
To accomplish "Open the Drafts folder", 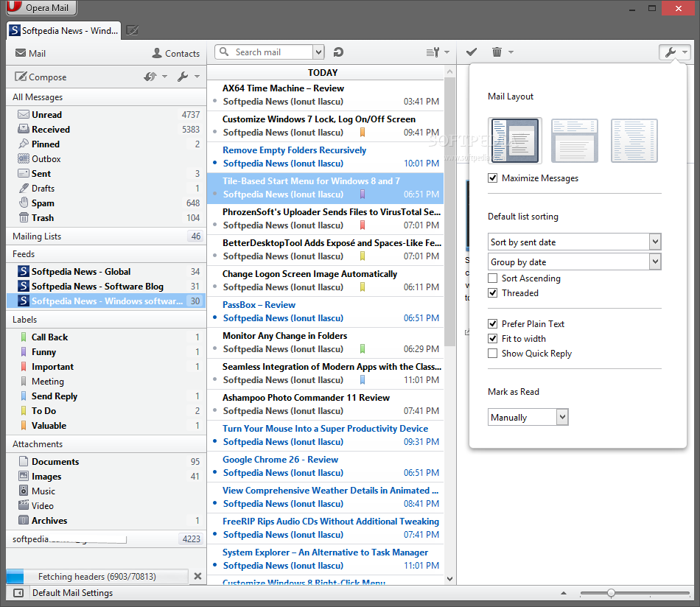I will (106, 189).
